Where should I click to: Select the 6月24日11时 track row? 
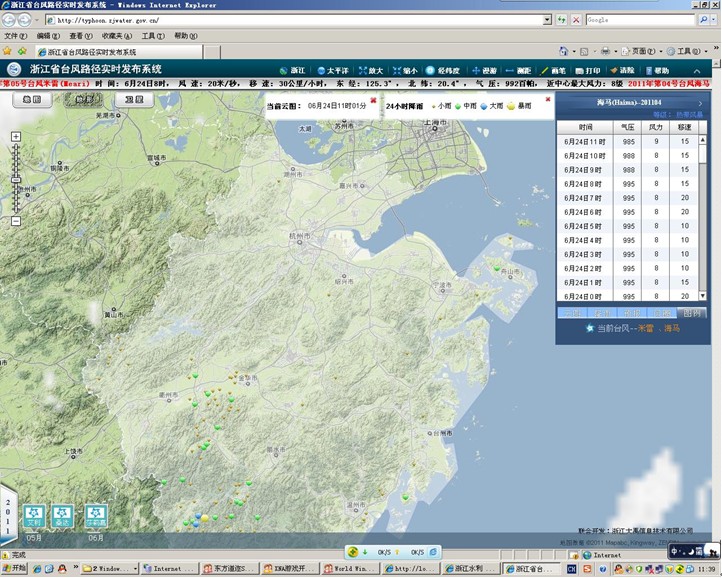click(628, 142)
